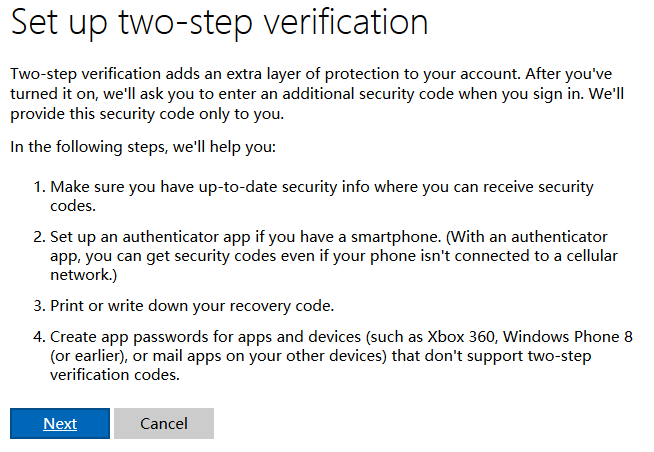
Task: Click the Cancel button
Action: (x=164, y=423)
